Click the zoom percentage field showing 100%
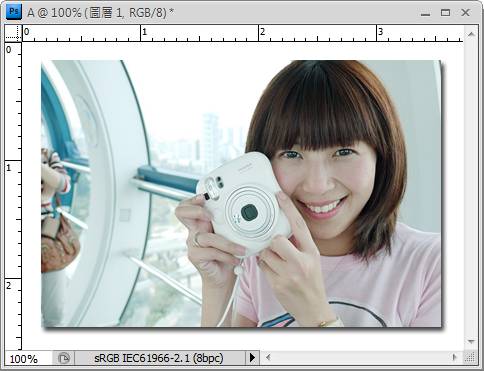This screenshot has width=484, height=371. pos(28,359)
